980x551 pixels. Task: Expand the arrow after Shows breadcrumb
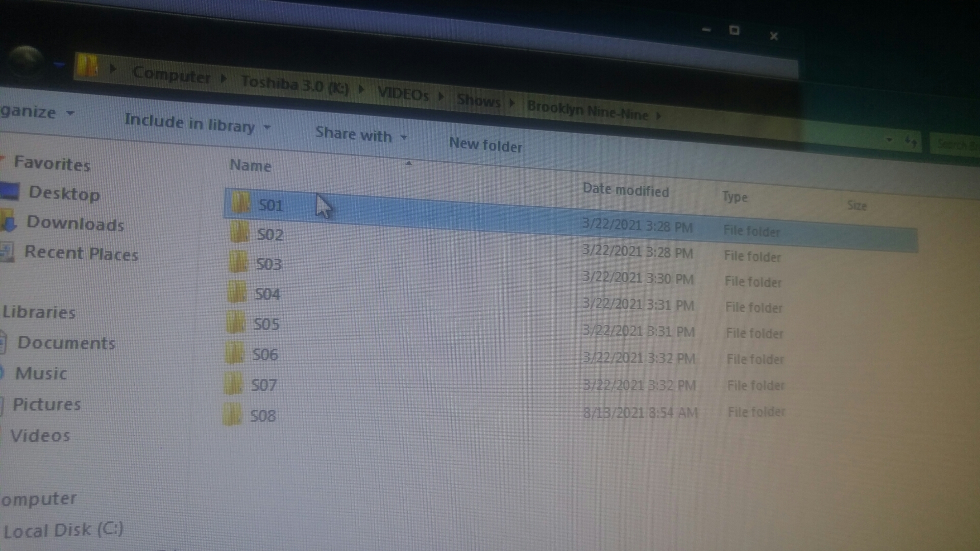(512, 103)
